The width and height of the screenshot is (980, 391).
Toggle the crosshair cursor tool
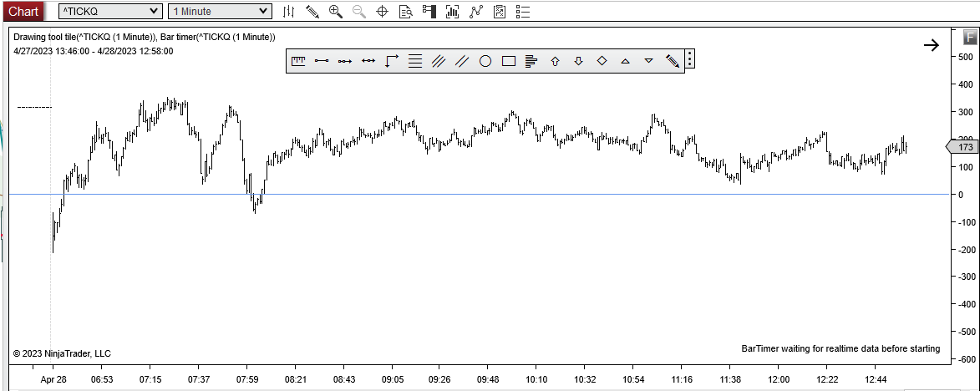pos(383,11)
